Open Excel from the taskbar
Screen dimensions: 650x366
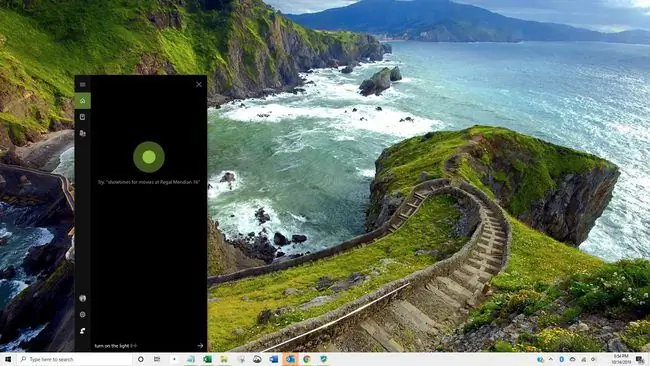(x=207, y=359)
